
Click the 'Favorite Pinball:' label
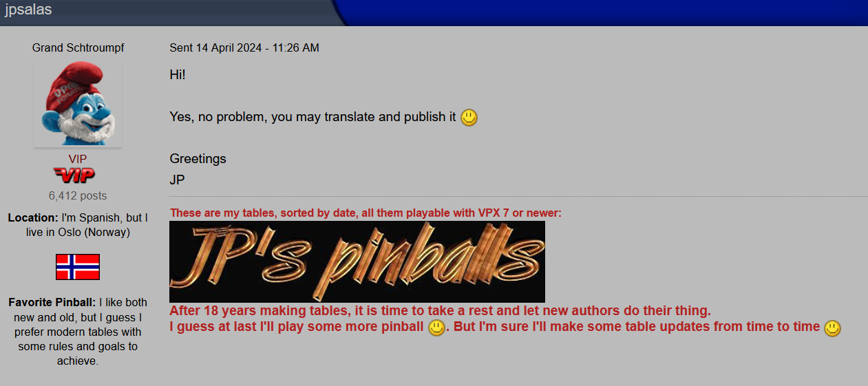pos(52,302)
